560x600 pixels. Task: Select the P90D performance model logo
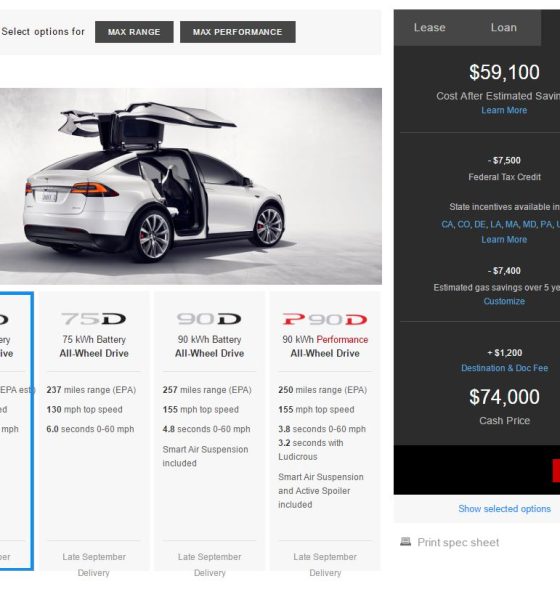[325, 319]
